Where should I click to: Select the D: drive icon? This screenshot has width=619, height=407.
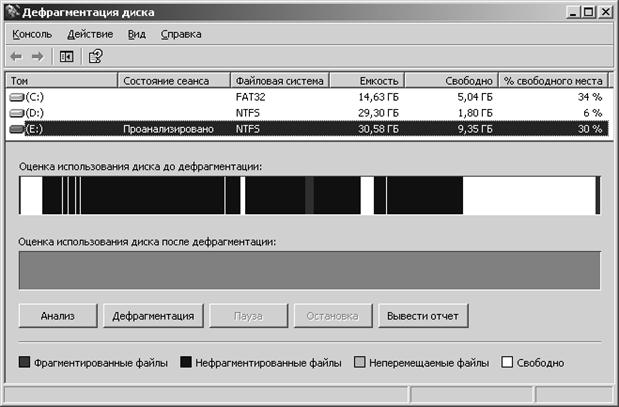tap(17, 113)
